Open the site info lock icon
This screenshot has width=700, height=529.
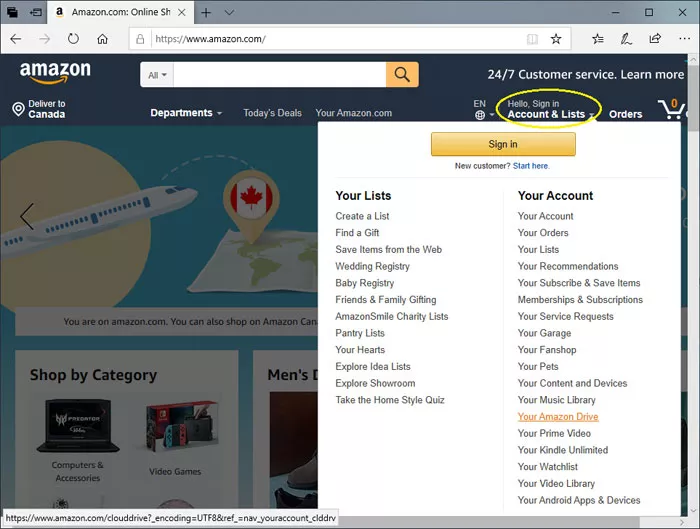click(140, 39)
